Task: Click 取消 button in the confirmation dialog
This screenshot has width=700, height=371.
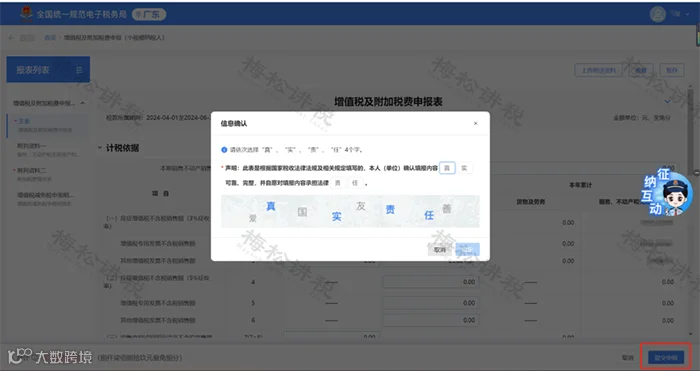Action: pyautogui.click(x=440, y=250)
